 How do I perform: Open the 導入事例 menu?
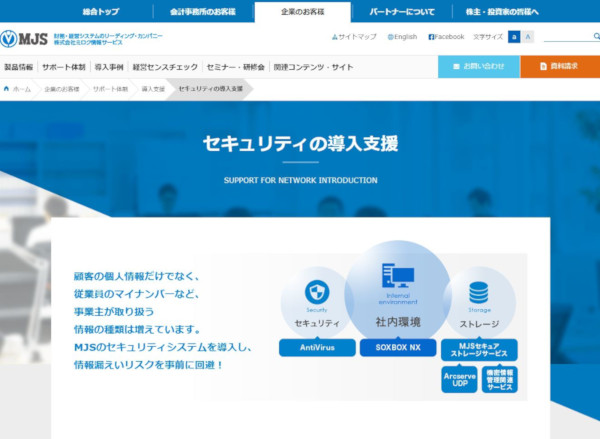click(x=109, y=67)
